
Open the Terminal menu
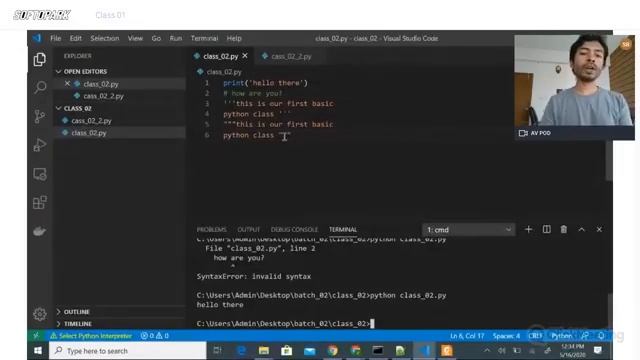click(x=204, y=38)
